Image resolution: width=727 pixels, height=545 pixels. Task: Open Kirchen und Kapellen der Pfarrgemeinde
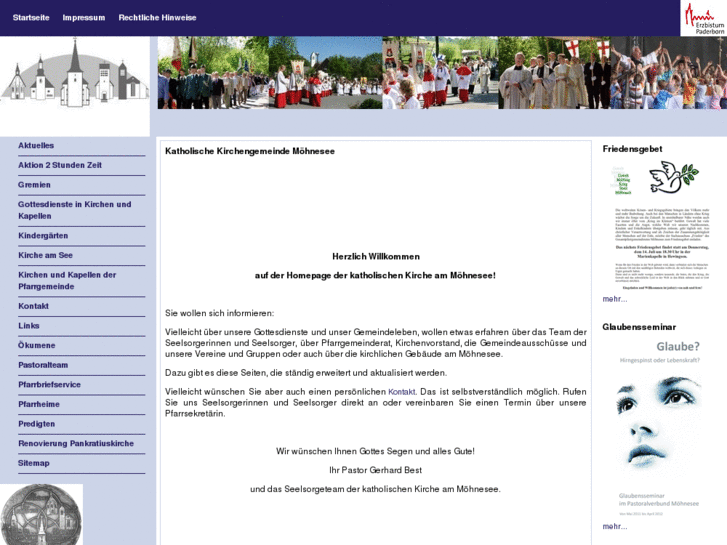pyautogui.click(x=67, y=281)
